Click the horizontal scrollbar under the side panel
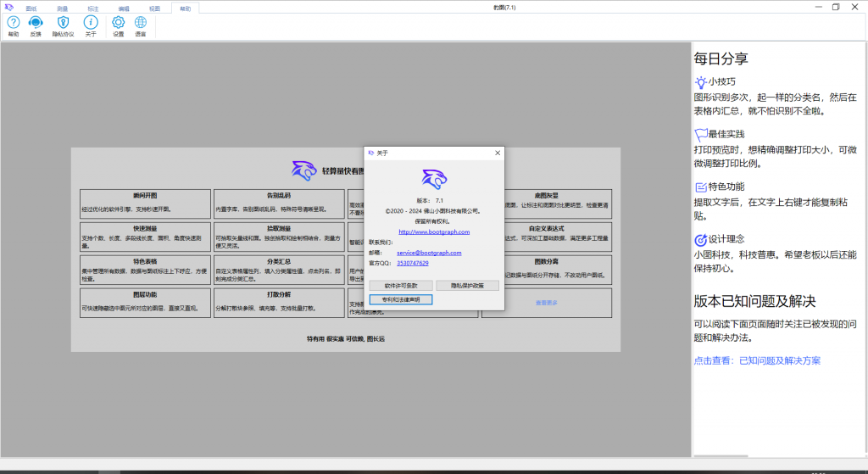Screen dimensions: 868x474 click(721, 456)
